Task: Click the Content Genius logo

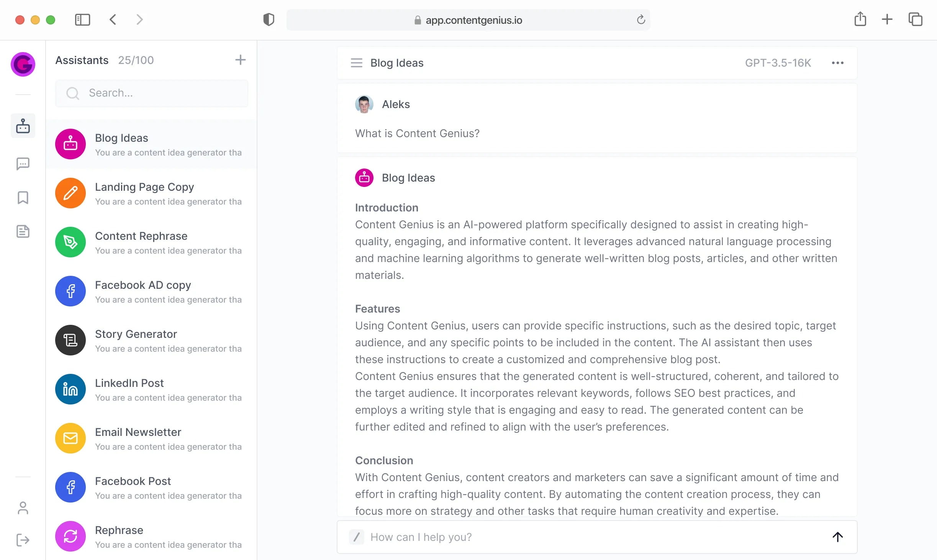Action: click(x=23, y=64)
